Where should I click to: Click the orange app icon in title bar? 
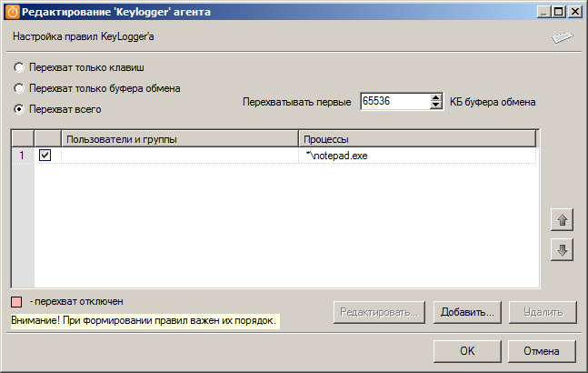click(x=13, y=13)
